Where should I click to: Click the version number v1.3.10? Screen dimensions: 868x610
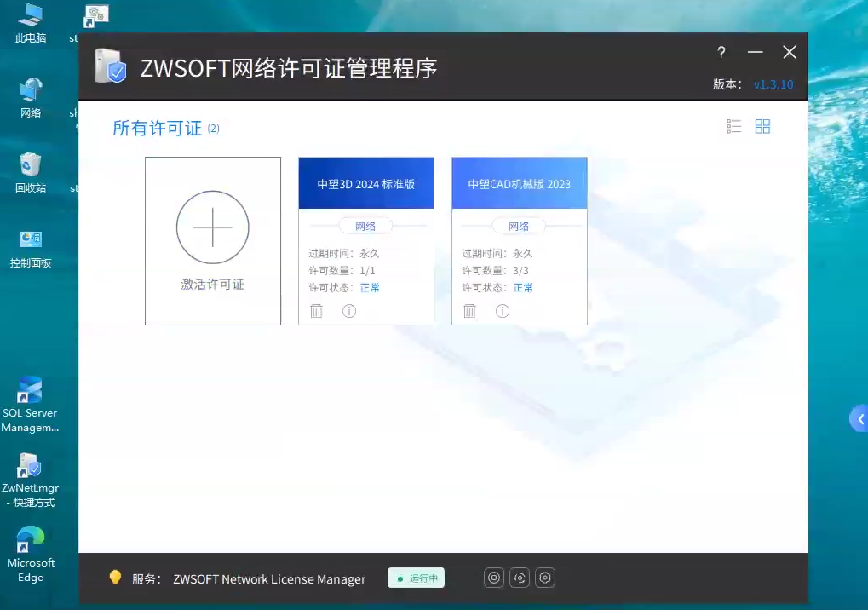(773, 84)
